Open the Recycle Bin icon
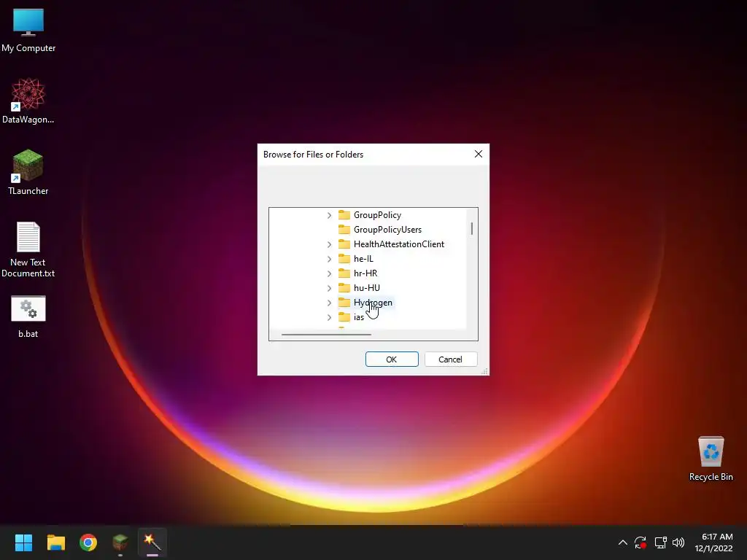 click(711, 459)
